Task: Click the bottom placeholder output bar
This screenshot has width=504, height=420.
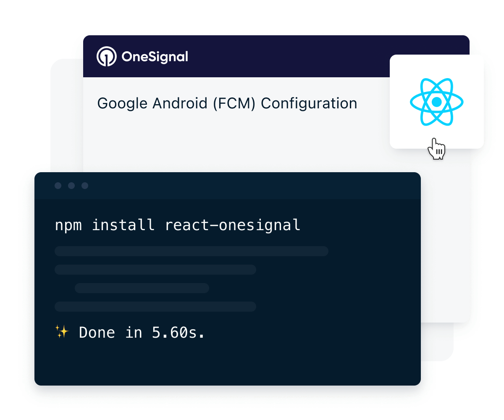Action: [155, 307]
